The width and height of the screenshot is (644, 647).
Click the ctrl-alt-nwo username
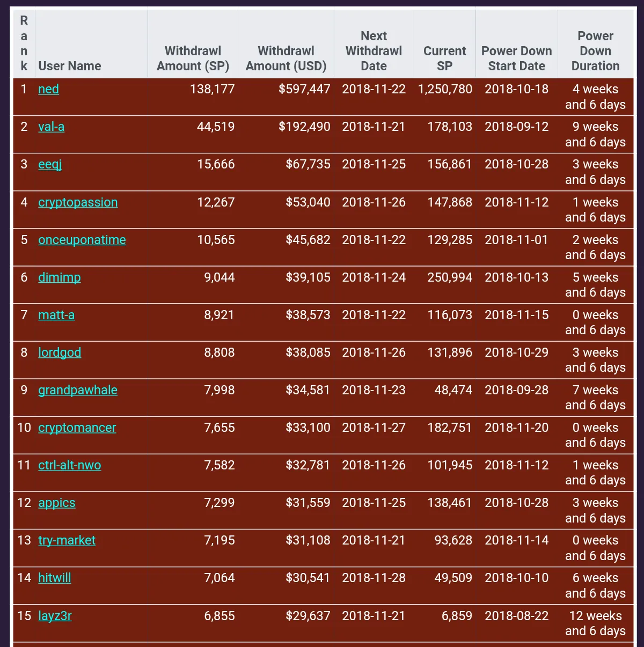70,466
